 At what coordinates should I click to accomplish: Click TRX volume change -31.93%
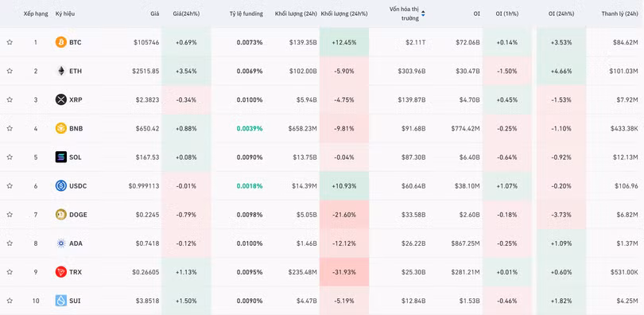344,272
